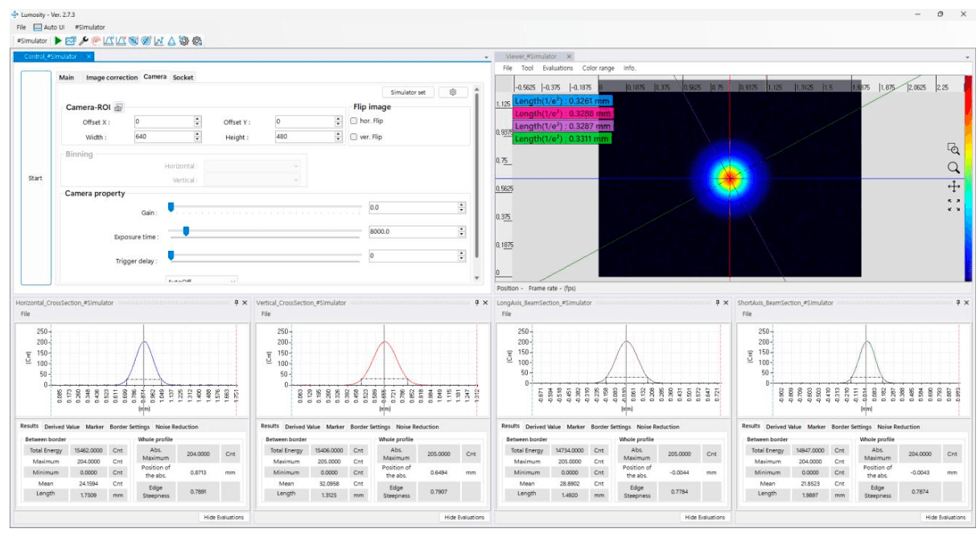The image size is (980, 537).
Task: Enable the hor. Flip checkbox
Action: 354,121
